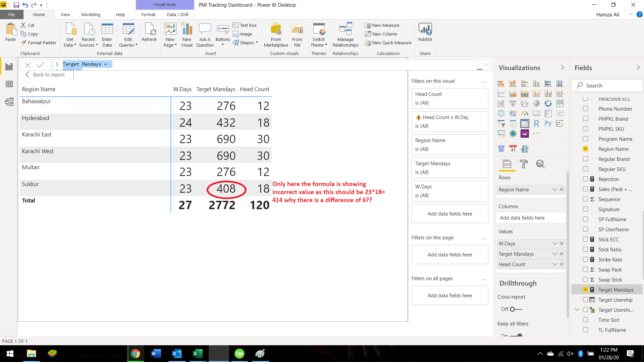Check the Phone Number field
Viewport: 644px width, 362px height.
coord(585,108)
